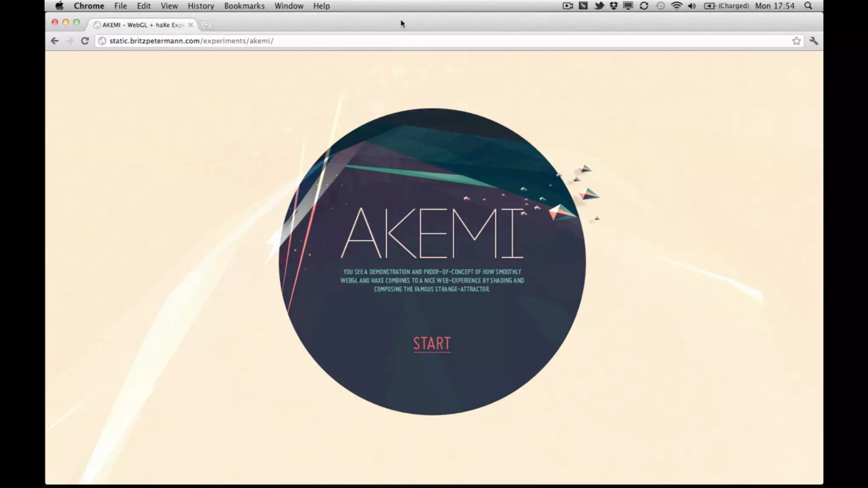Open the Bookmarks menu
This screenshot has width=868, height=488.
[244, 6]
